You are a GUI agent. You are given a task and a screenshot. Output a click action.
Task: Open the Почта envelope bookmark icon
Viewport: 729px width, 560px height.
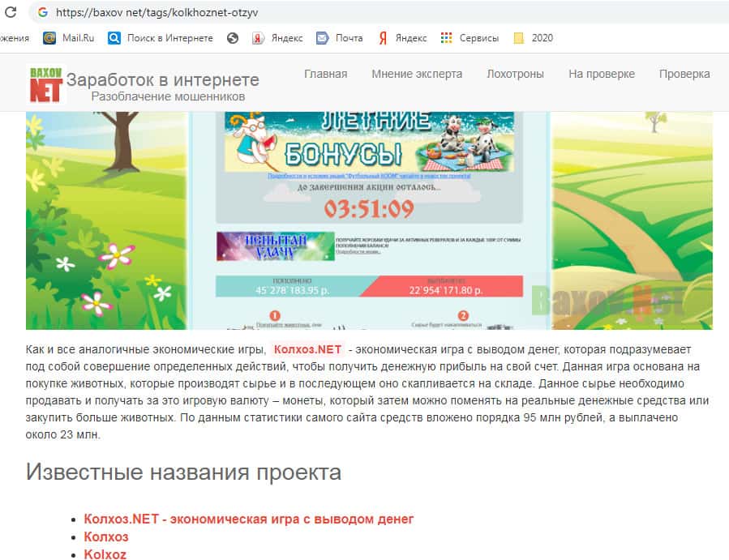[x=322, y=38]
